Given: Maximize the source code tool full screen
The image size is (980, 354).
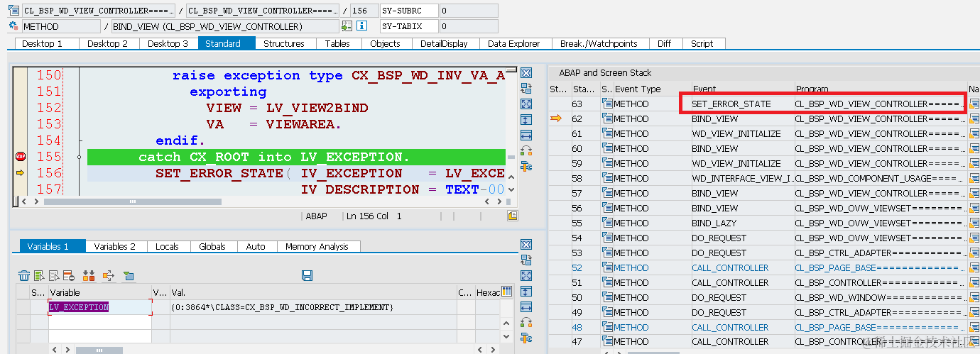Looking at the screenshot, I should [526, 104].
